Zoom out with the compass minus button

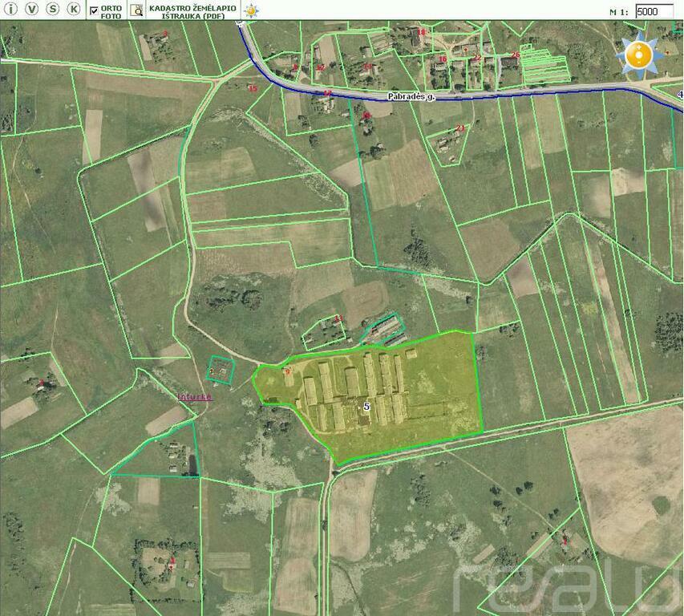click(639, 61)
